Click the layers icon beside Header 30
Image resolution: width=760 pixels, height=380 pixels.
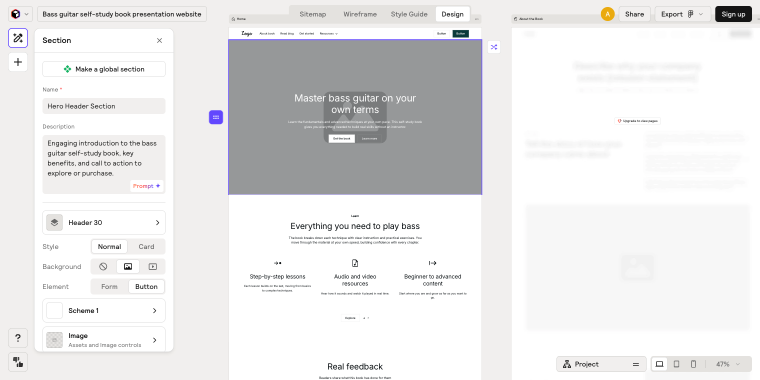pyautogui.click(x=54, y=222)
